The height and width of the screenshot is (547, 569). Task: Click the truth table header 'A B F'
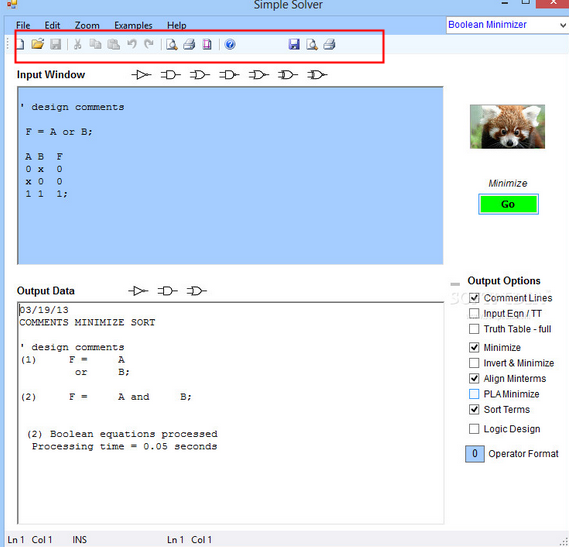[44, 156]
